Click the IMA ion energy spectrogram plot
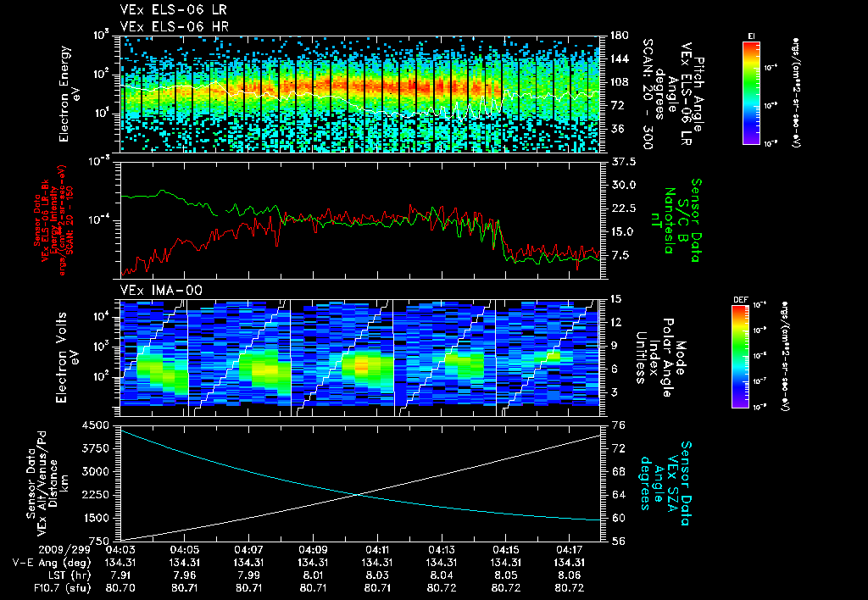 [359, 358]
